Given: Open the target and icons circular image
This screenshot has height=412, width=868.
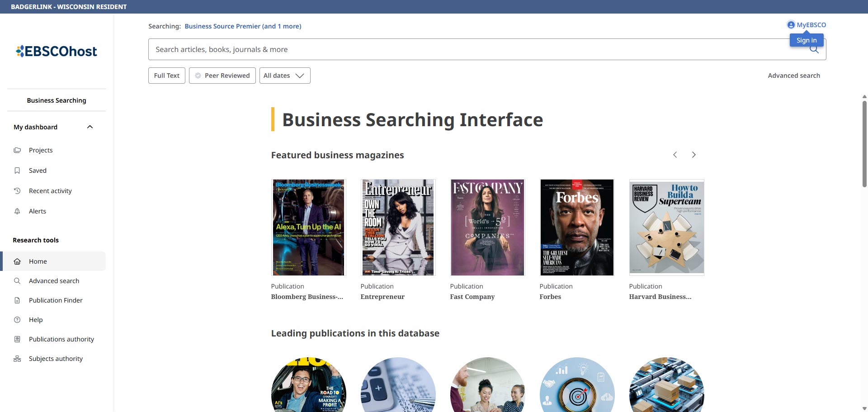Looking at the screenshot, I should (577, 384).
